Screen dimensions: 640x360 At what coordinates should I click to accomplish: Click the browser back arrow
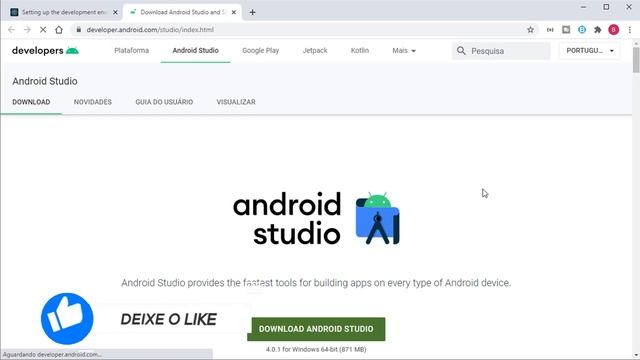[x=11, y=30]
